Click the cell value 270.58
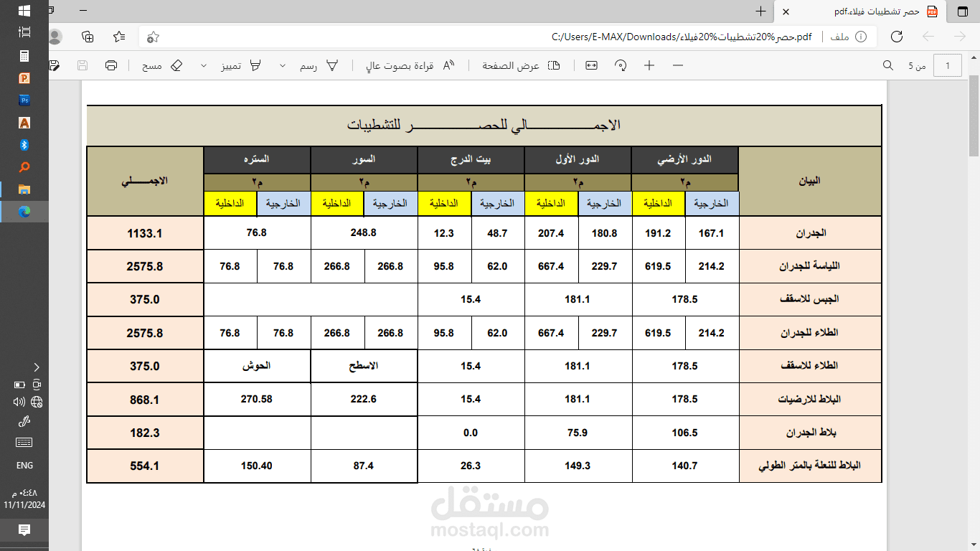Screen dimensions: 980x551 pyautogui.click(x=256, y=399)
